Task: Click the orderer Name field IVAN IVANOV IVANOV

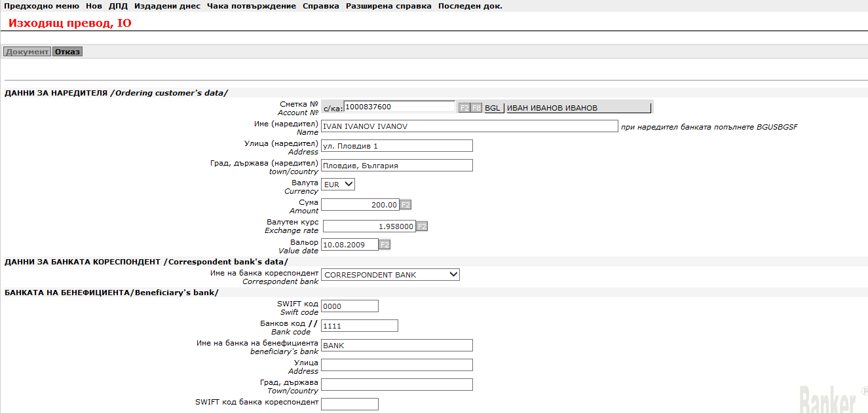Action: point(470,126)
